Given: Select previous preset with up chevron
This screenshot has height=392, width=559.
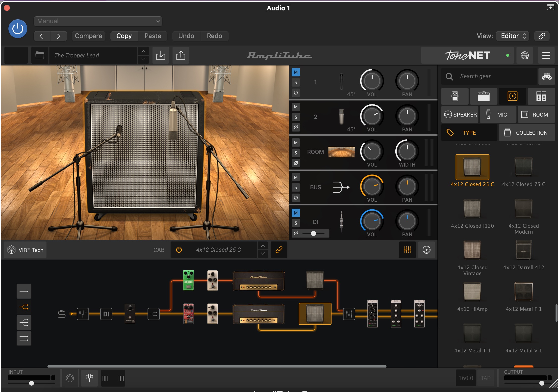Looking at the screenshot, I should [143, 51].
